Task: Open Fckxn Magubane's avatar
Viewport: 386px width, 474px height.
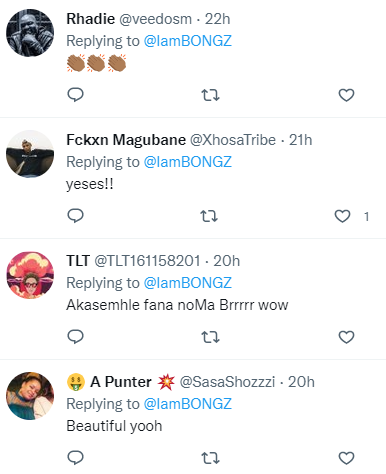Action: point(30,154)
